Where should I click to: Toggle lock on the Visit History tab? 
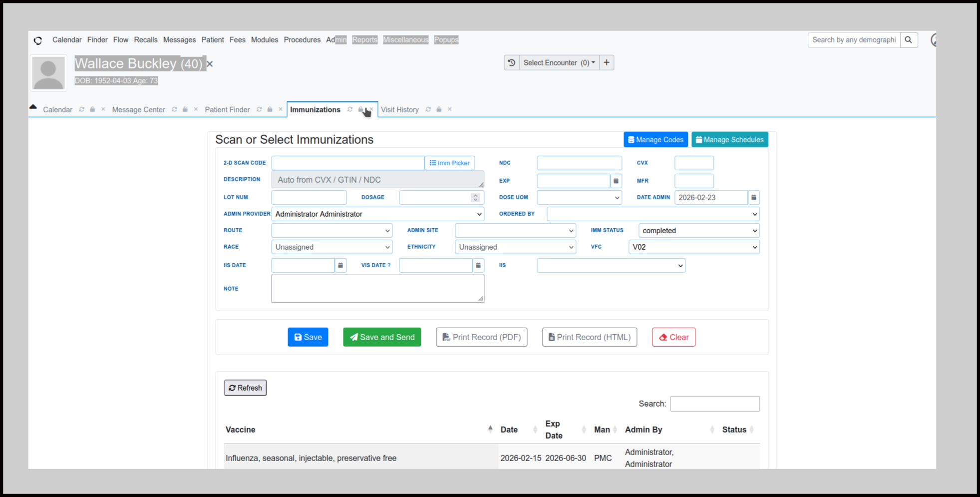(x=439, y=109)
